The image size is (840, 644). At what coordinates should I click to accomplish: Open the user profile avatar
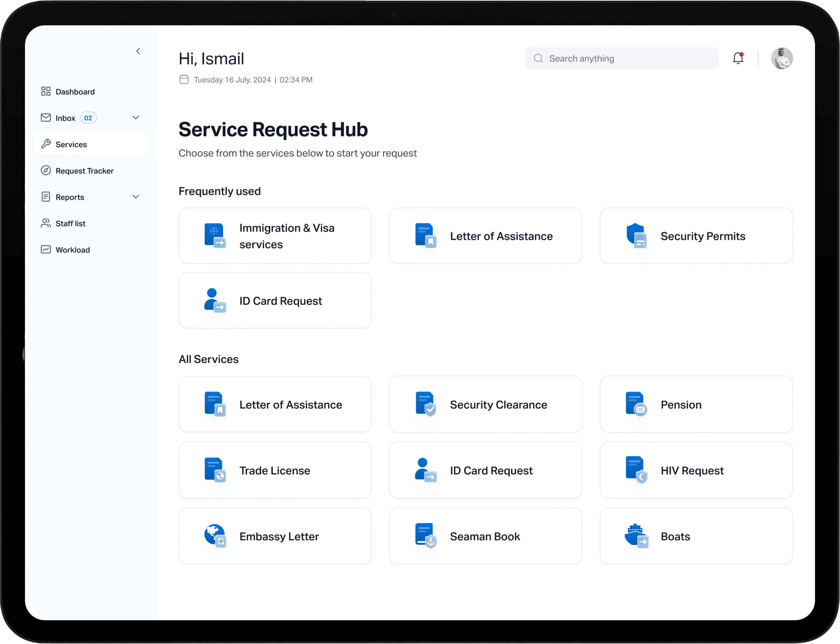click(x=781, y=58)
